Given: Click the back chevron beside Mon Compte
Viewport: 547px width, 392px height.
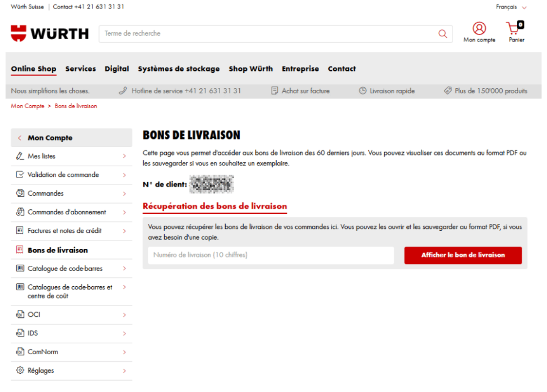Looking at the screenshot, I should click(20, 138).
